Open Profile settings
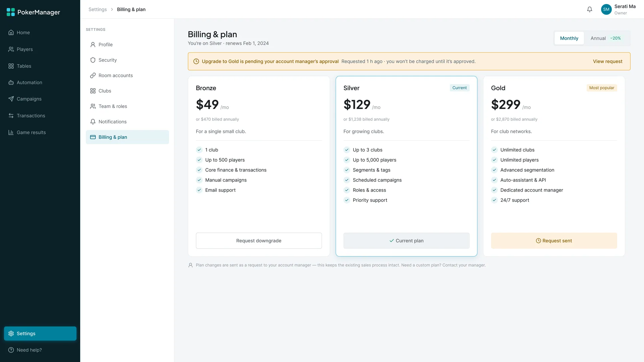 (x=127, y=45)
